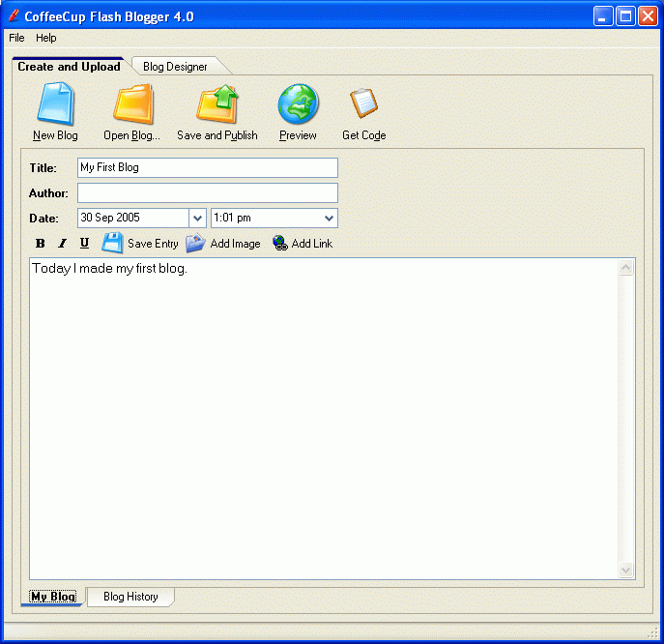Click the Save and Publish icon
The image size is (664, 644).
[x=217, y=104]
